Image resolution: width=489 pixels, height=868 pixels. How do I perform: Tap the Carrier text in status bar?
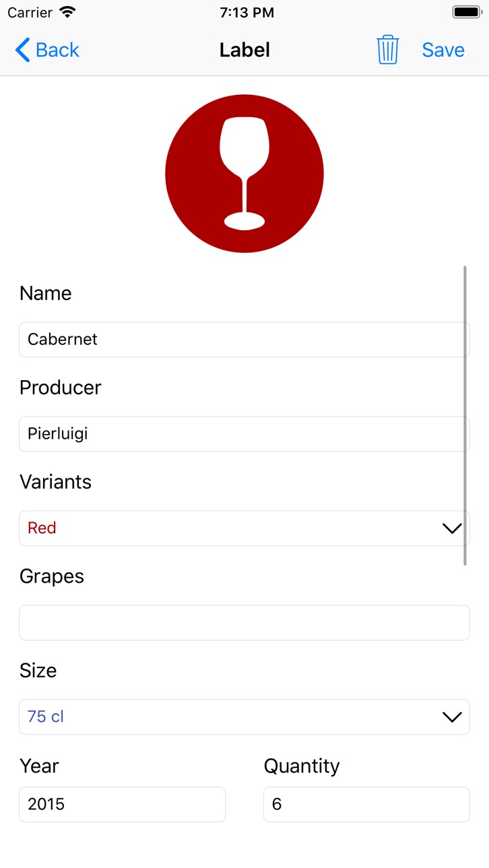point(30,12)
